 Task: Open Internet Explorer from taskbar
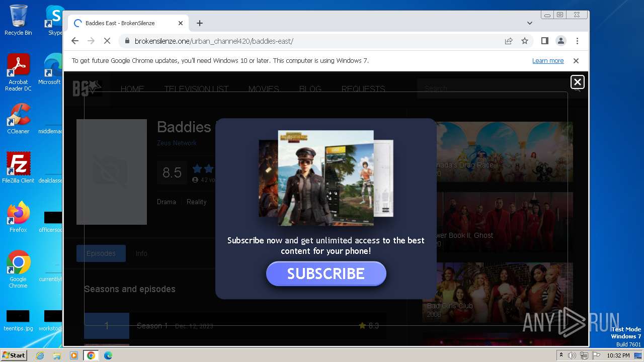[40, 355]
